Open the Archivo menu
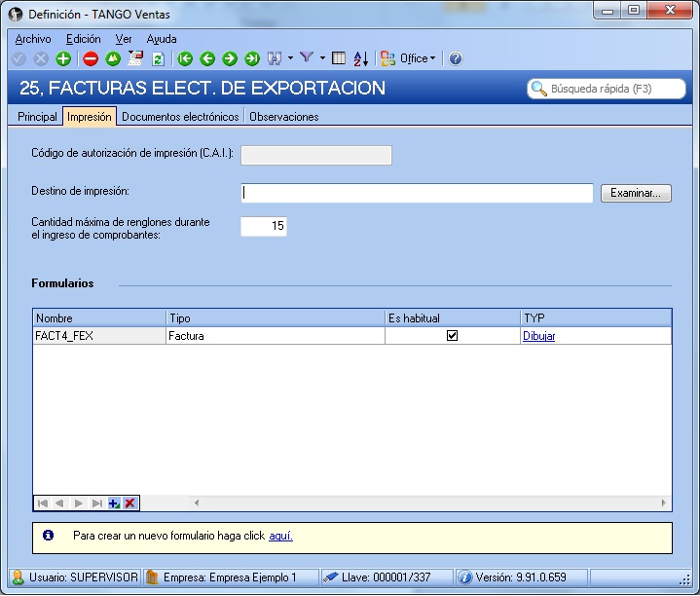Image resolution: width=700 pixels, height=596 pixels. (33, 39)
